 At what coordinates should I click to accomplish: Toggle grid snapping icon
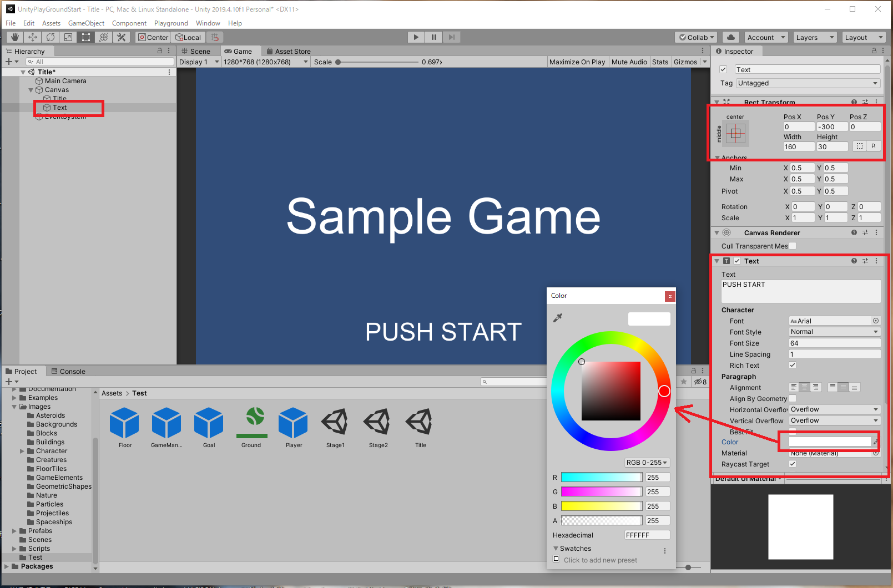click(215, 37)
